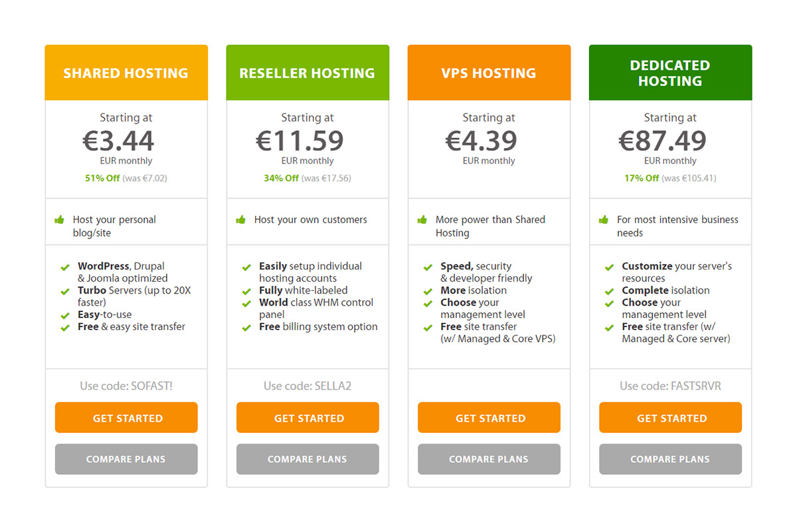
Task: Click checkmark beside 'More isolation' feature
Action: tap(428, 291)
